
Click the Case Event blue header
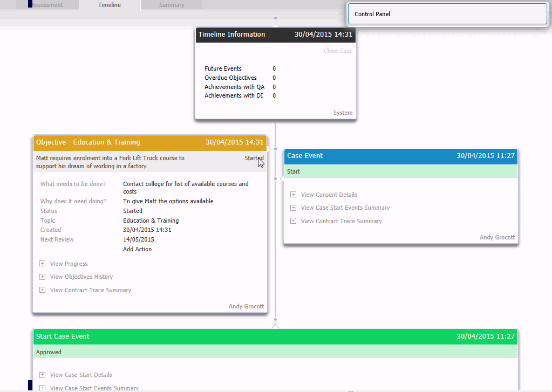pyautogui.click(x=400, y=156)
